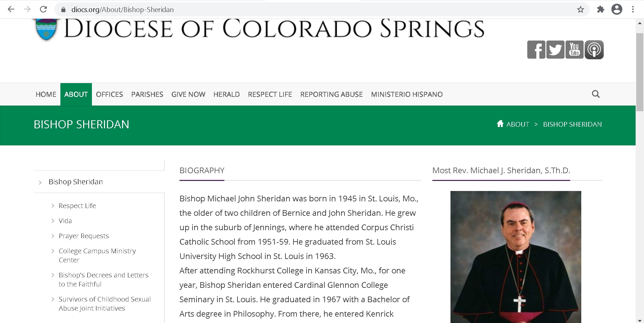
Task: Open the Prayer Requests link
Action: point(84,236)
